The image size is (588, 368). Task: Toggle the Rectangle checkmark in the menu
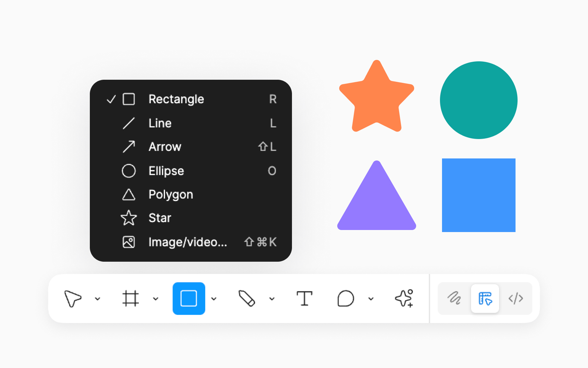click(111, 99)
